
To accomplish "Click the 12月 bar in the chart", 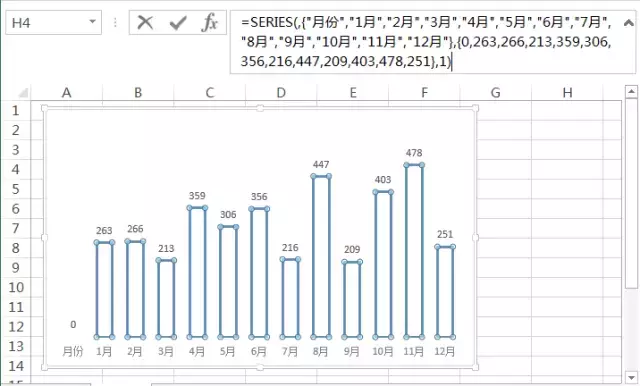I will [445, 292].
